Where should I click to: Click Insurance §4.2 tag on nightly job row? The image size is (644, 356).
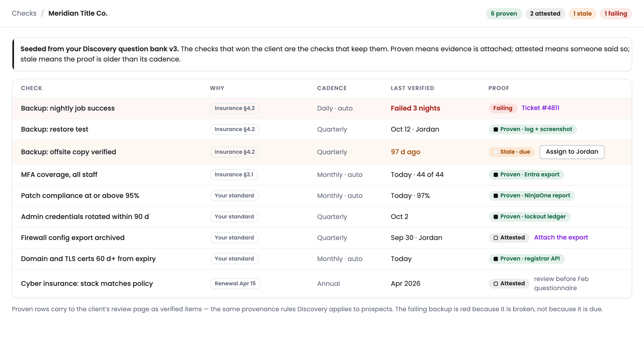click(x=235, y=108)
